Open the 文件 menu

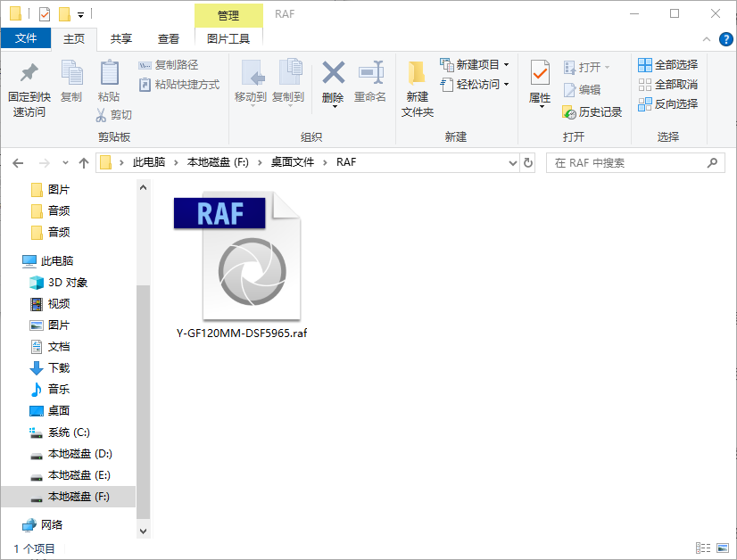pos(27,39)
